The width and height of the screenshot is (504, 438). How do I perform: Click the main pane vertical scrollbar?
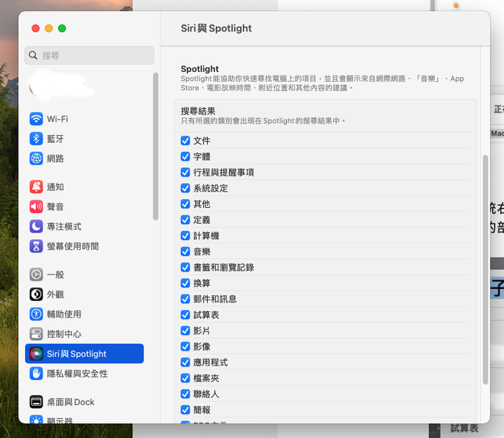[485, 269]
